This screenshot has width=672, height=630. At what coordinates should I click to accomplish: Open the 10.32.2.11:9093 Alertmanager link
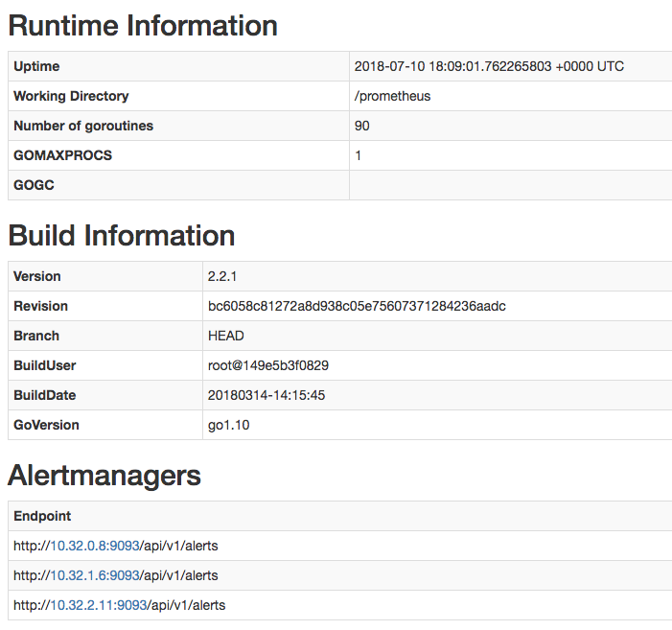[x=99, y=605]
